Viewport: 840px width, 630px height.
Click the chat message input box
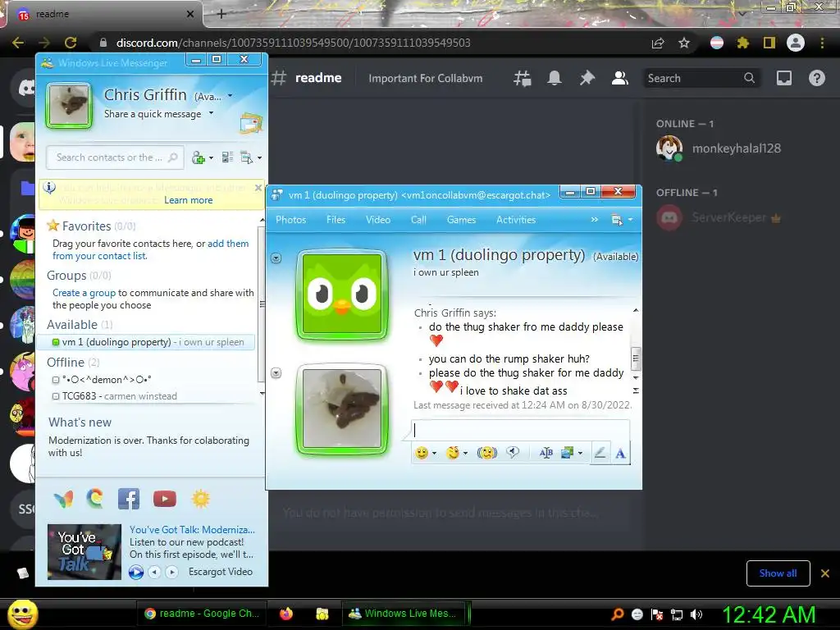pos(521,431)
